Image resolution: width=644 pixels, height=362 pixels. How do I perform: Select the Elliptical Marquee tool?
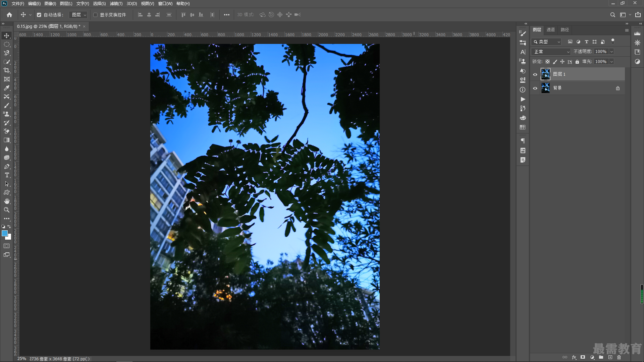(x=7, y=44)
